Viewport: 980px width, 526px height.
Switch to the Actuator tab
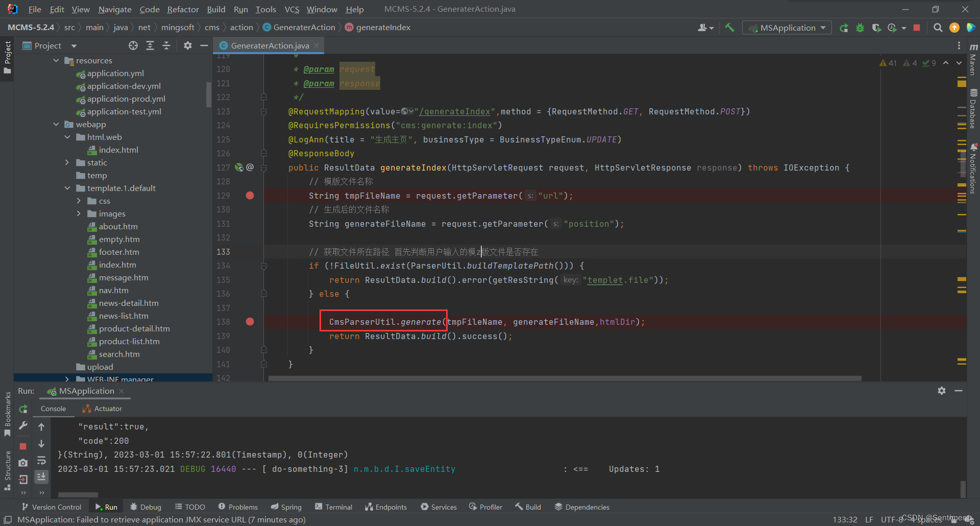(103, 409)
